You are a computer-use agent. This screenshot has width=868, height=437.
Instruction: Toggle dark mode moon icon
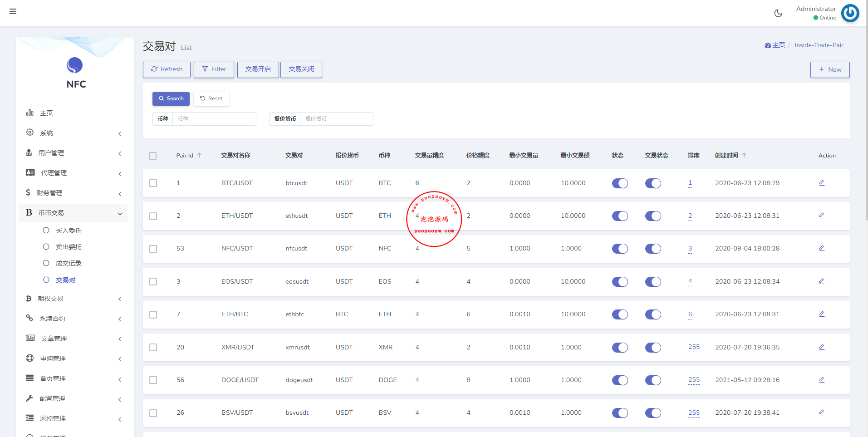point(778,13)
